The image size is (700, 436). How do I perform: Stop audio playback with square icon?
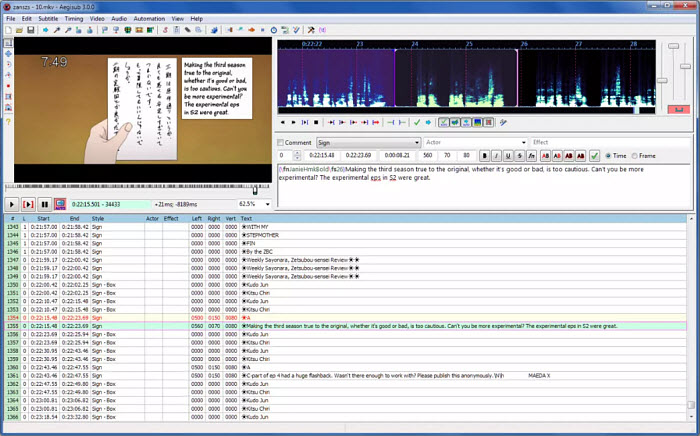pyautogui.click(x=316, y=122)
